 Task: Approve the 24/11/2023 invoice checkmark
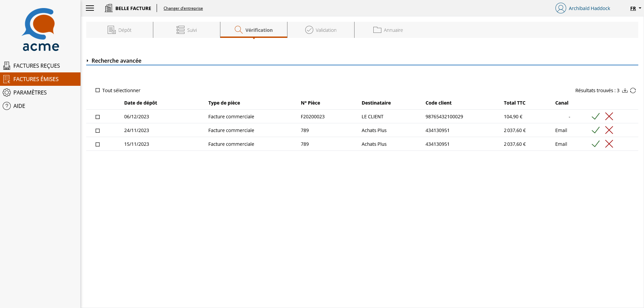point(596,130)
